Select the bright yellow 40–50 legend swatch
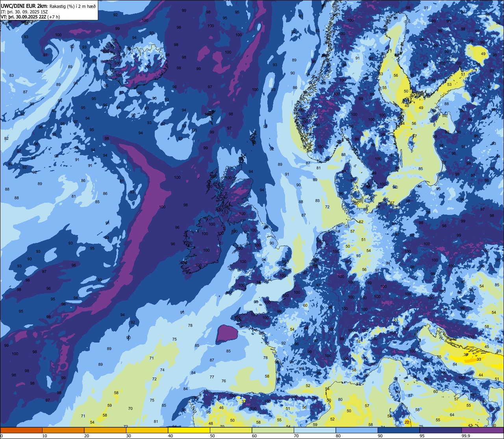This screenshot has width=504, height=439. (x=189, y=430)
